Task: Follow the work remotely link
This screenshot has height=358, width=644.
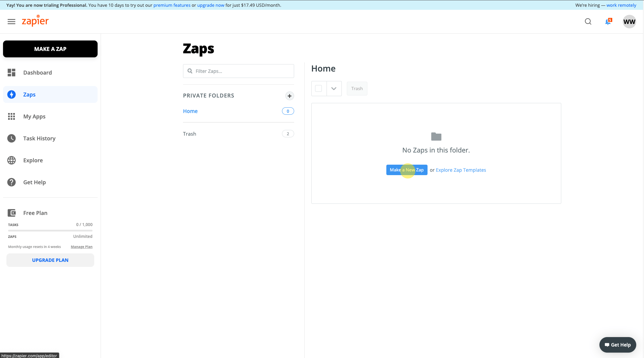Action: click(621, 5)
